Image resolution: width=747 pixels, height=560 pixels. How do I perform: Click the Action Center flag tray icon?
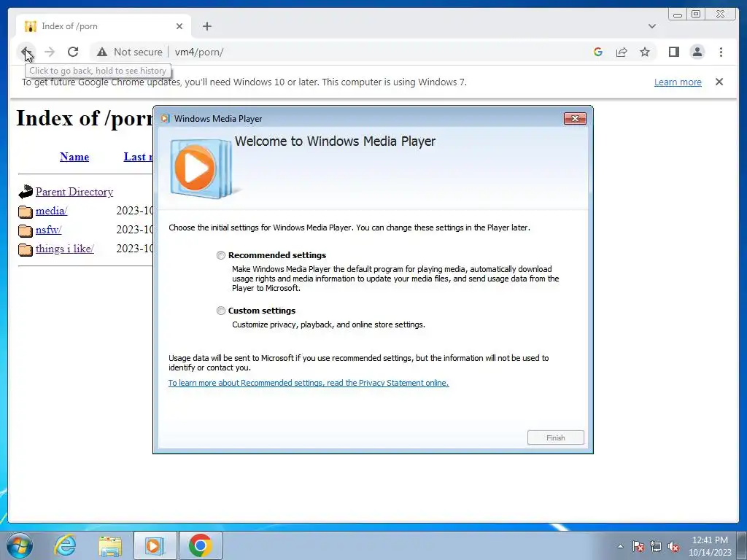(638, 546)
